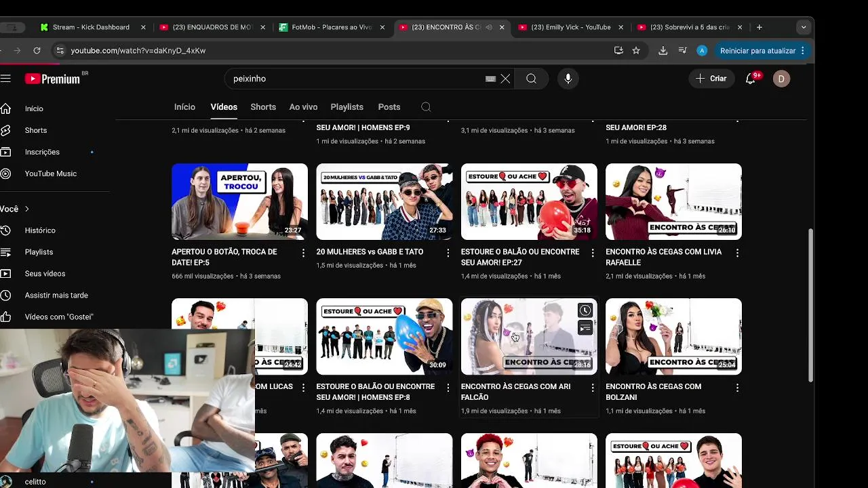Viewport: 868px width, 488px height.
Task: Expand the Você section chevron
Action: 27,209
